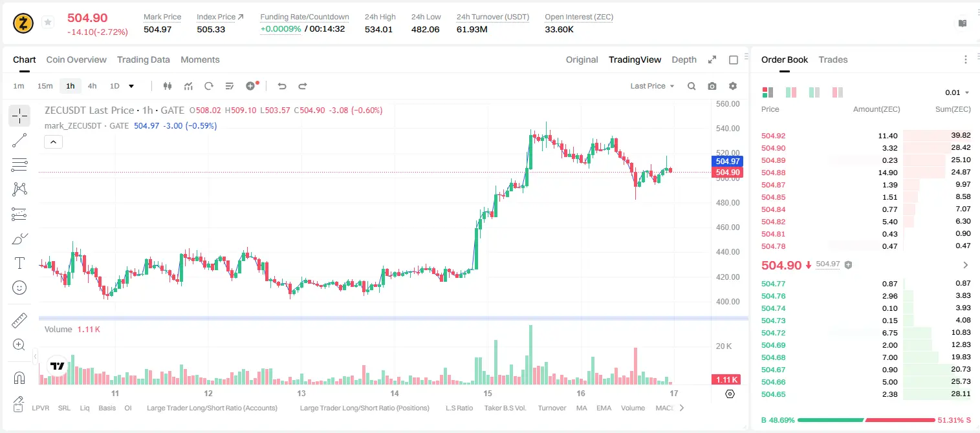Select the text annotation tool
The height and width of the screenshot is (433, 980).
point(19,263)
